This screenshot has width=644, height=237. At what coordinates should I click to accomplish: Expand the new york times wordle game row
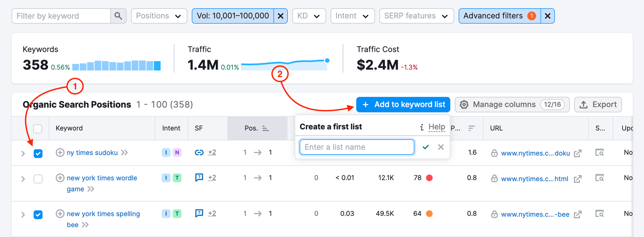tap(23, 179)
